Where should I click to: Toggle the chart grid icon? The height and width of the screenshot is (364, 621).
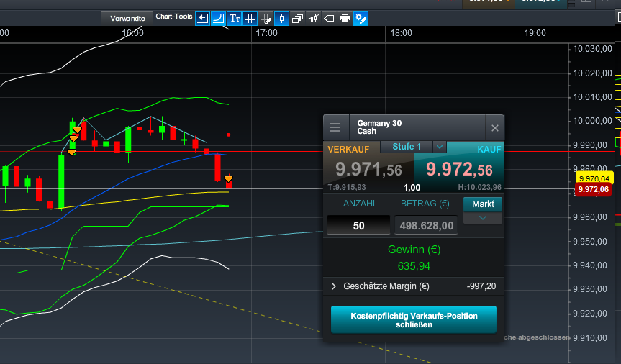[x=250, y=18]
